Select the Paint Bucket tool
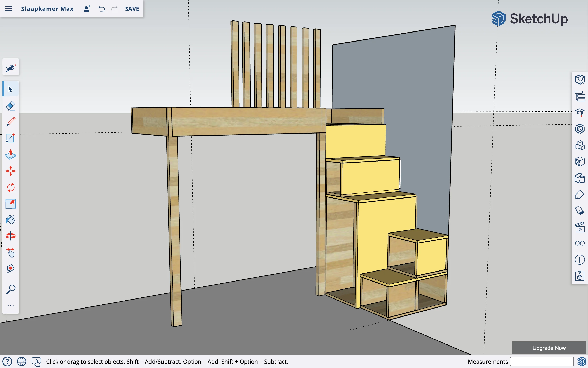 pos(10,220)
